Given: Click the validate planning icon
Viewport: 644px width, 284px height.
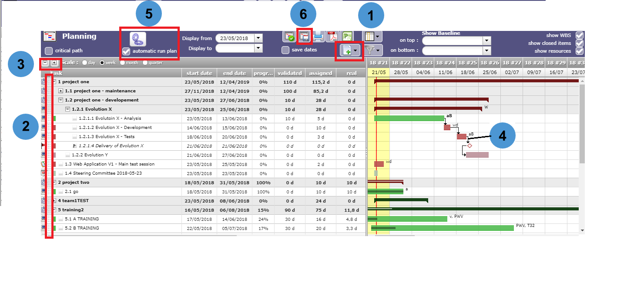Looking at the screenshot, I should [x=289, y=37].
